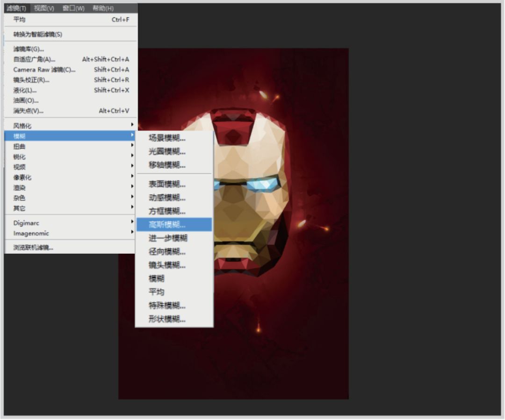Expand the Imagenomic plugin submenu
Viewport: 505px width, 420px height.
[31, 233]
